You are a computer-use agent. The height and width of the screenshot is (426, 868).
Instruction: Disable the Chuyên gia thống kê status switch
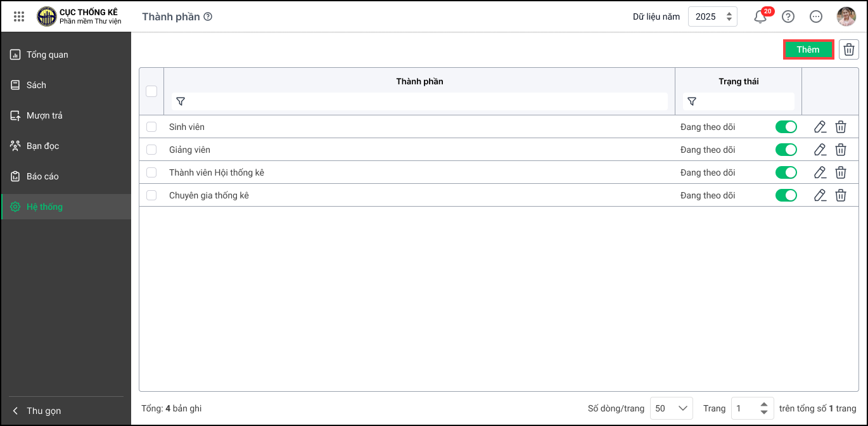786,195
